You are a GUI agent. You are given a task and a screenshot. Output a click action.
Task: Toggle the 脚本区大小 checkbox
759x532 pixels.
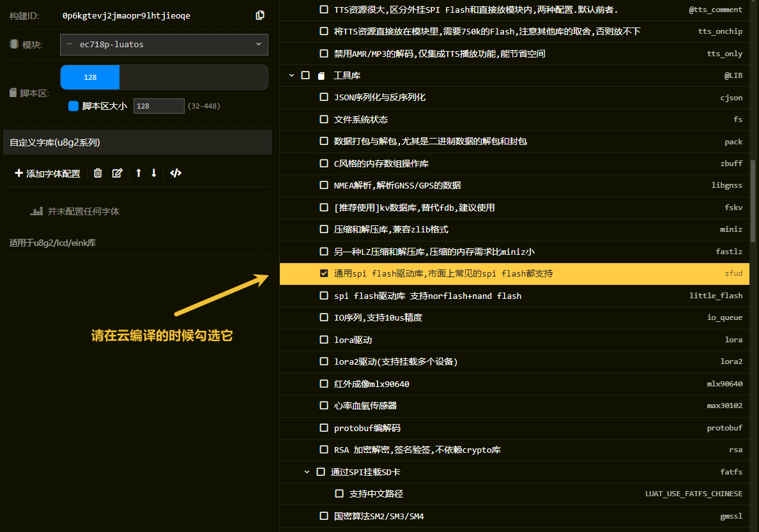pyautogui.click(x=73, y=106)
